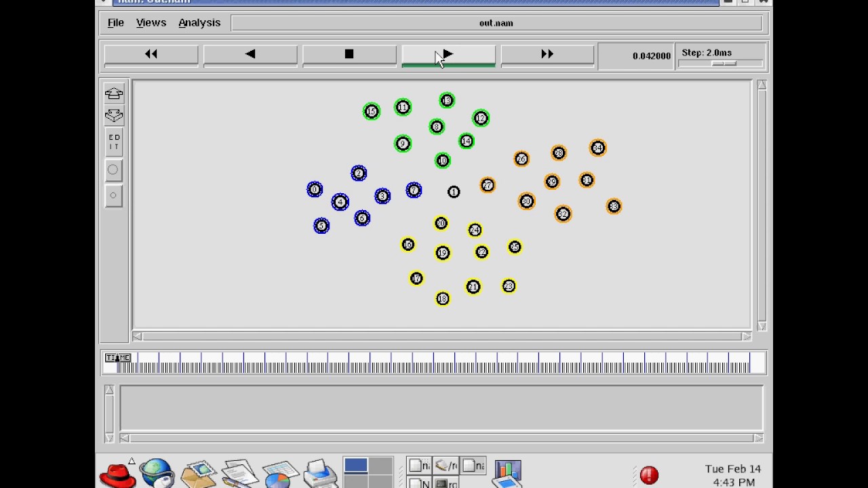Click the Step 2.0ms speed slider
The height and width of the screenshot is (488, 868).
coord(723,63)
